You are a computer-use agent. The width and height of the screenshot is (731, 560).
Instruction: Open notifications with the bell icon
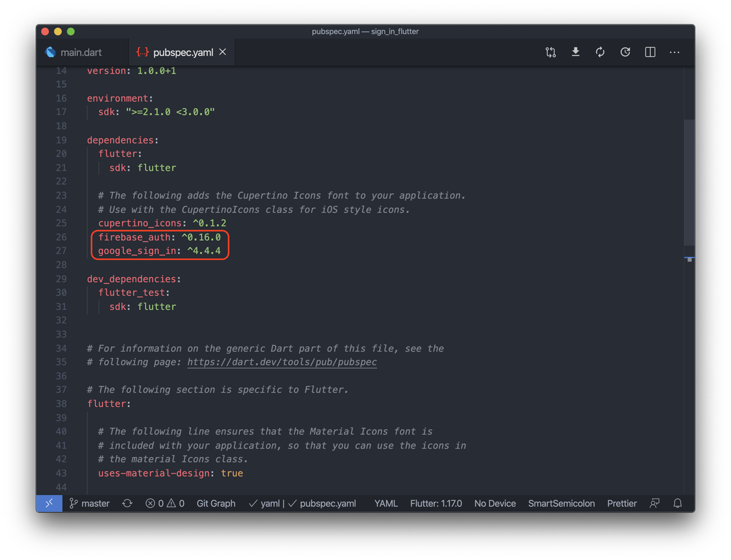tap(678, 503)
